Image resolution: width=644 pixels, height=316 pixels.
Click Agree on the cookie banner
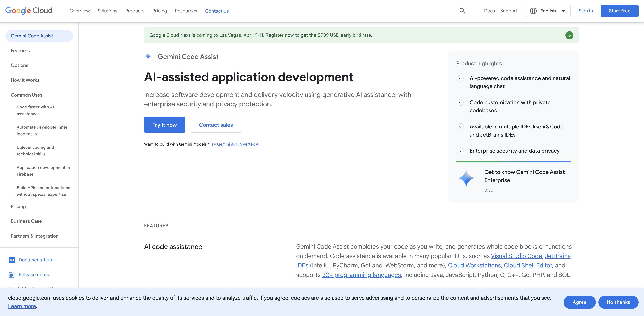point(579,302)
